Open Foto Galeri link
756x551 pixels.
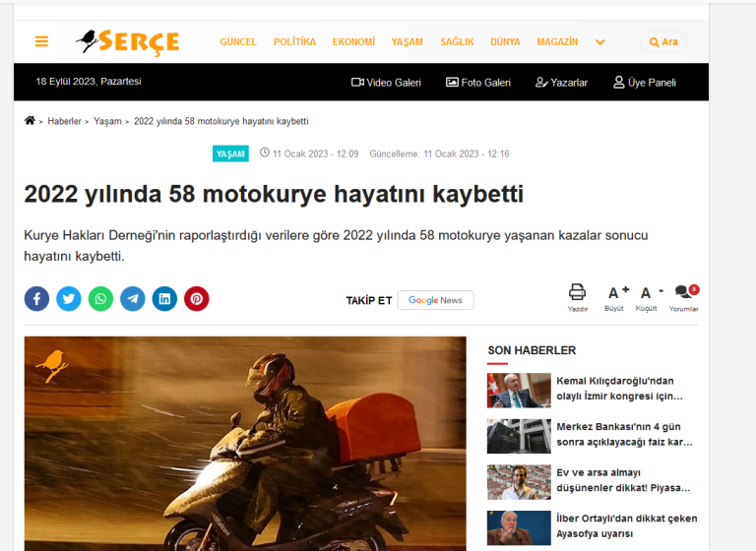point(478,83)
